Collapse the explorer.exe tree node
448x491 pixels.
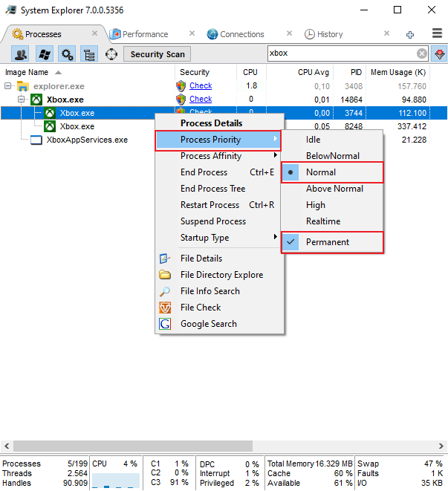[x=8, y=86]
